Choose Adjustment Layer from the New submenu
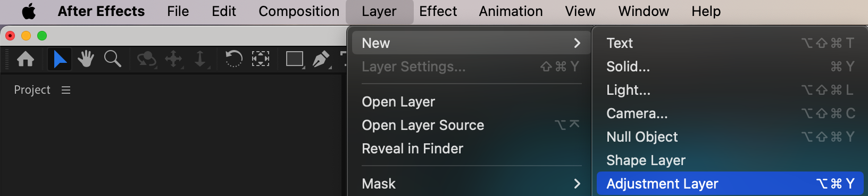Screen dimensions: 868x196 (x=730, y=184)
